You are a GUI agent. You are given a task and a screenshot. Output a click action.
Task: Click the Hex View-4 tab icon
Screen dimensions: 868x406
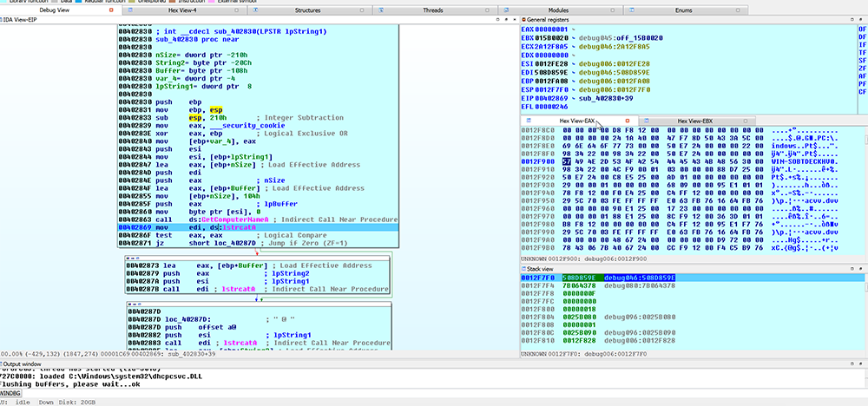(x=132, y=10)
